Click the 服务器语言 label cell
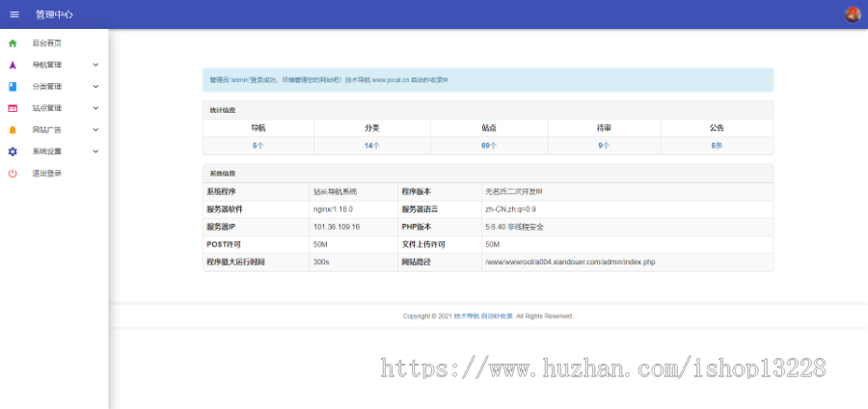 [x=440, y=209]
